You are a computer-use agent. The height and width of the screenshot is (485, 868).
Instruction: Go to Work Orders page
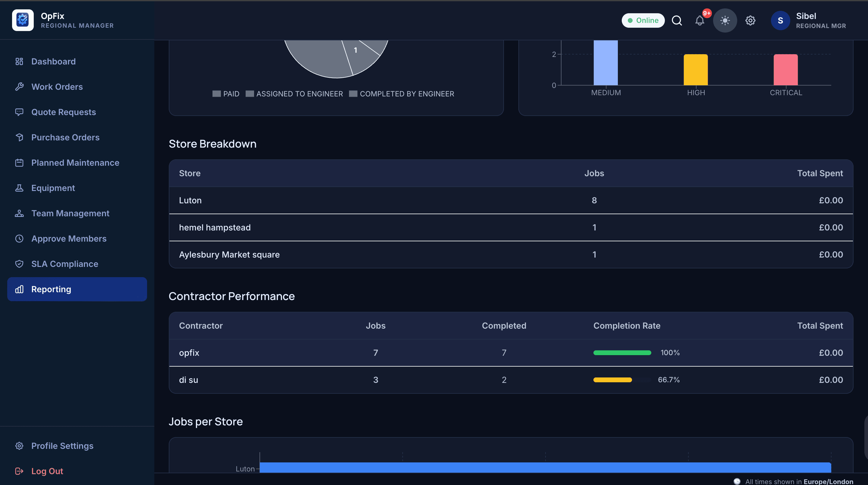77,87
